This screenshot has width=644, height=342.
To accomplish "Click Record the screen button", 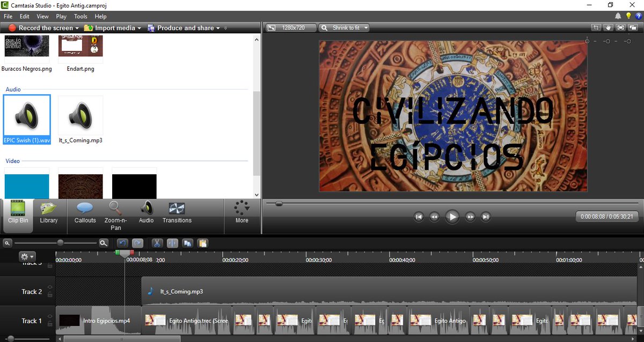I will tap(41, 28).
